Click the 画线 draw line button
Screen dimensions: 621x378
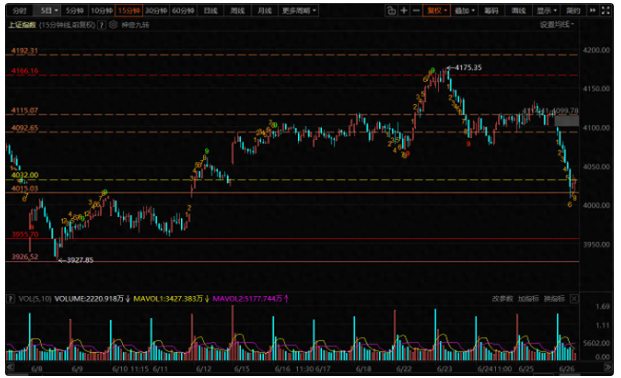518,11
